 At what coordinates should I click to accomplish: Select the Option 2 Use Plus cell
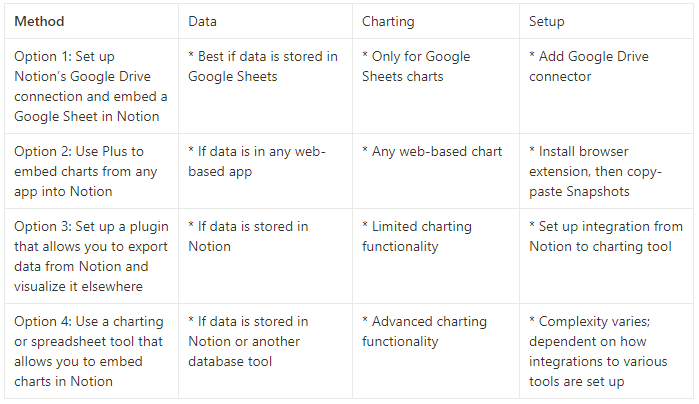[x=91, y=171]
